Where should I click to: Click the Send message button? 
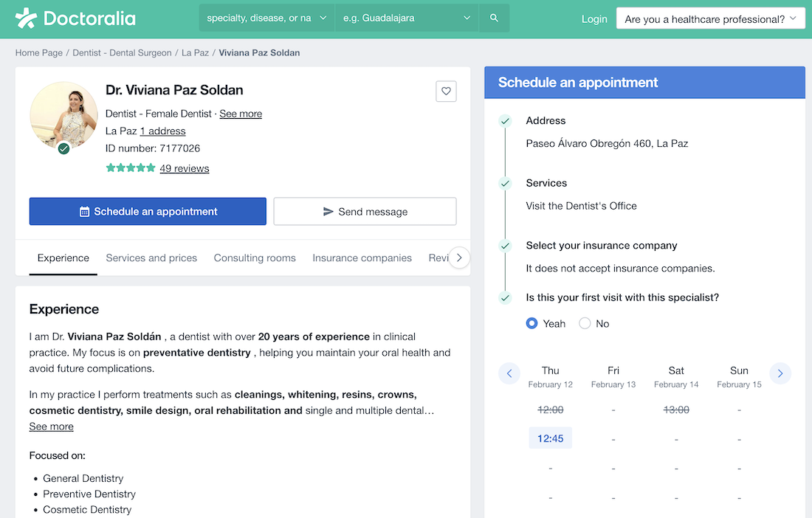pos(365,212)
